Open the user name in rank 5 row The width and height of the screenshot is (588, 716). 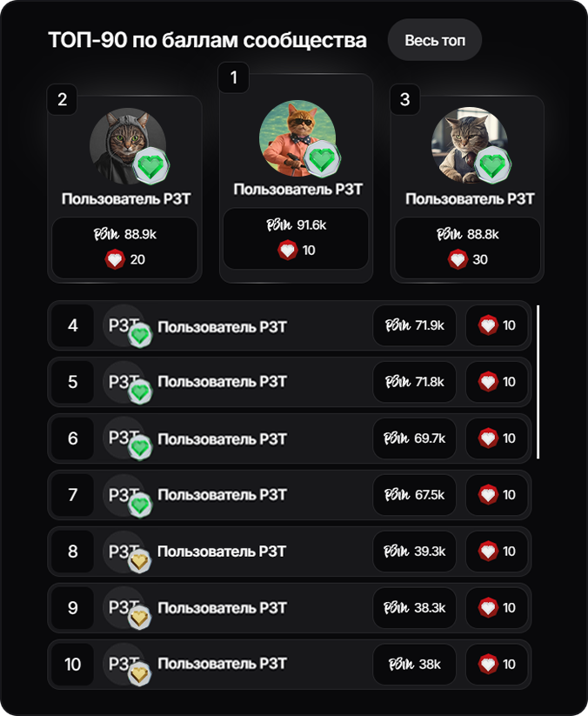pos(223,381)
